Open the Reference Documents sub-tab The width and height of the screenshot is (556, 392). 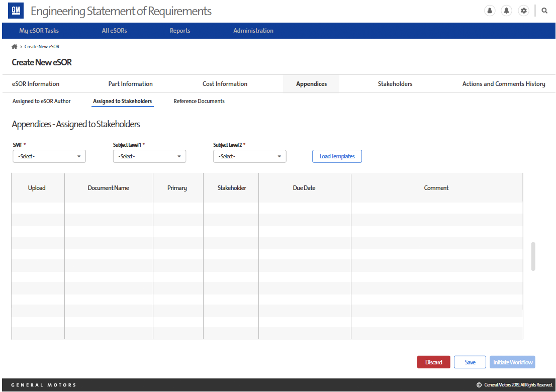(x=199, y=102)
